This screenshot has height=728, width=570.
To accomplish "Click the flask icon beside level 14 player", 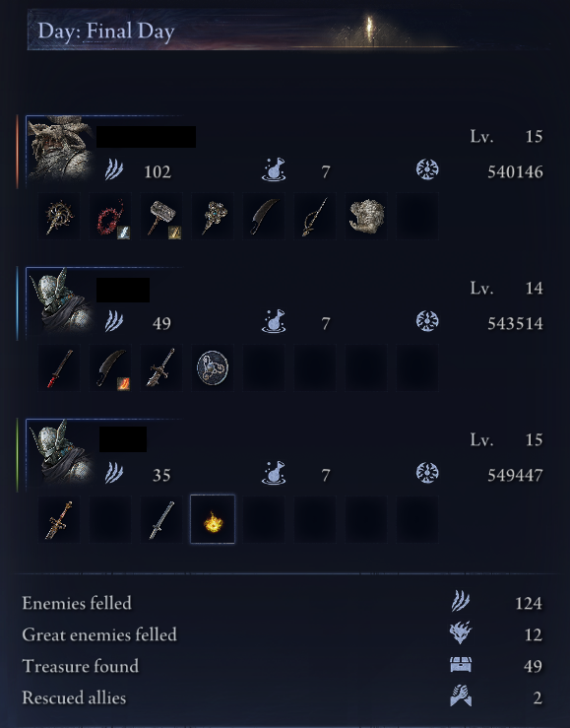I will [x=274, y=321].
